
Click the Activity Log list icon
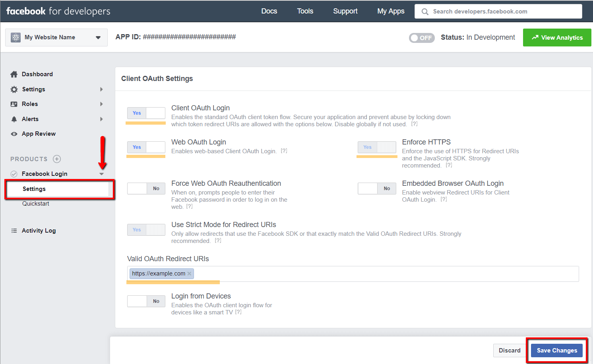coord(14,231)
